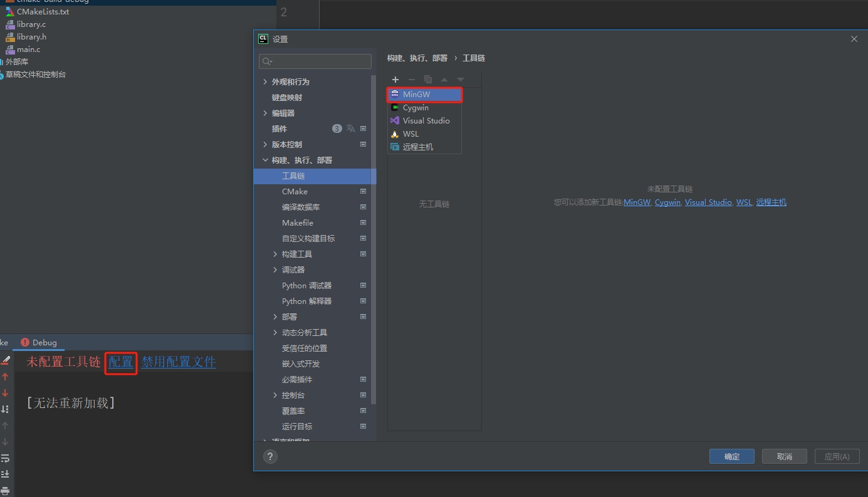868x497 pixels.
Task: Click the 确定 button
Action: pos(731,456)
